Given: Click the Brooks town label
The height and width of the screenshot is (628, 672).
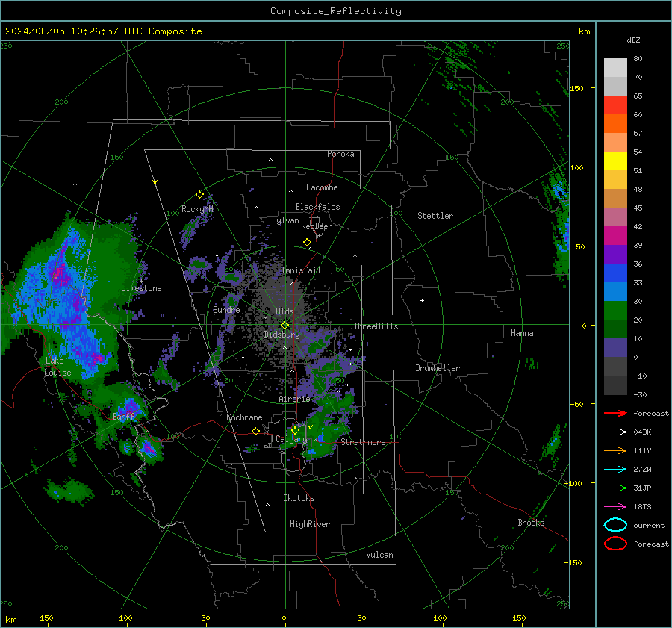Looking at the screenshot, I should click(x=531, y=523).
